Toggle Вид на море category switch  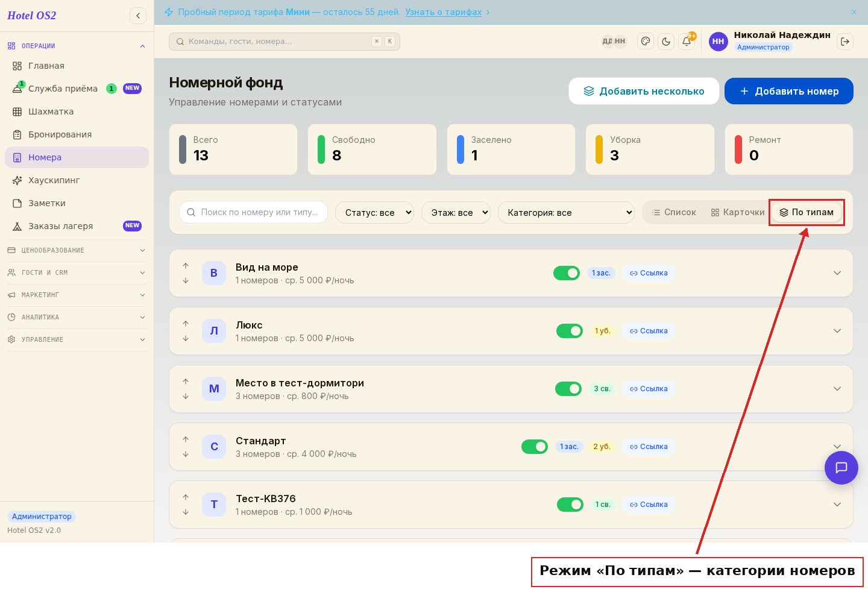point(567,273)
